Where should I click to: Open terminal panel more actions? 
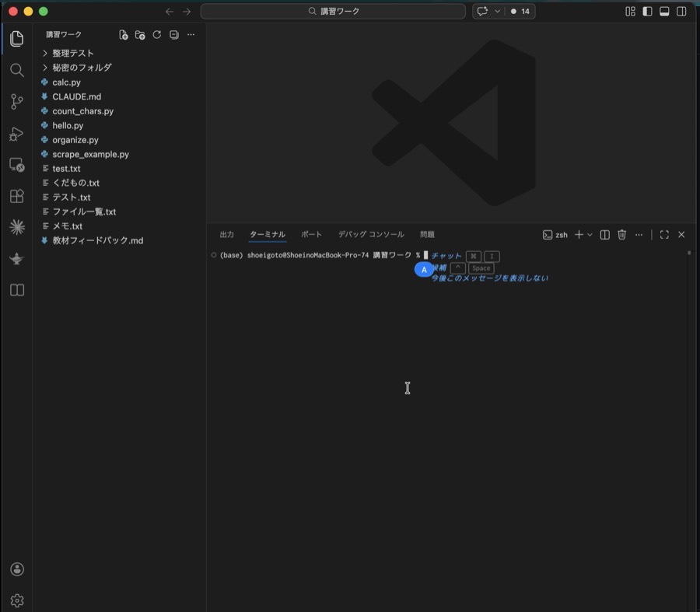click(639, 235)
